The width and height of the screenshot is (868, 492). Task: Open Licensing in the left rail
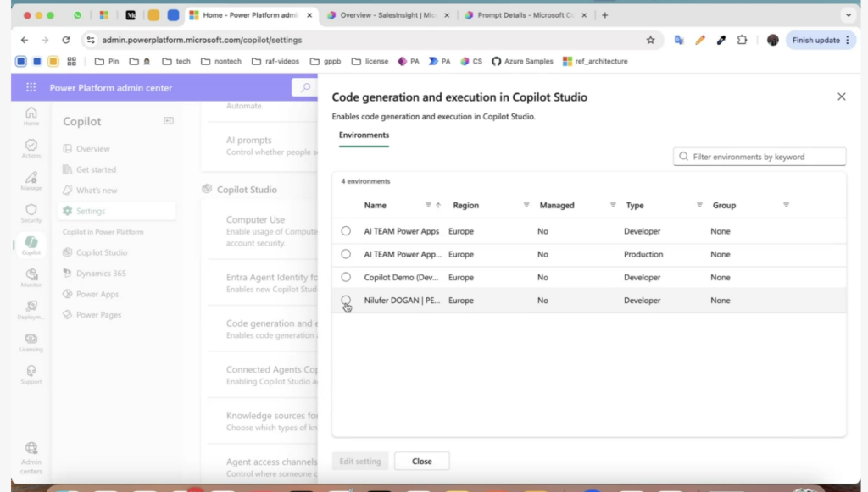[31, 342]
